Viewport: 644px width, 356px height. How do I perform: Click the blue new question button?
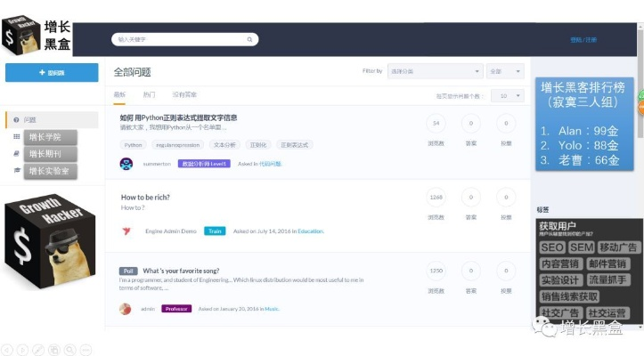pyautogui.click(x=52, y=72)
